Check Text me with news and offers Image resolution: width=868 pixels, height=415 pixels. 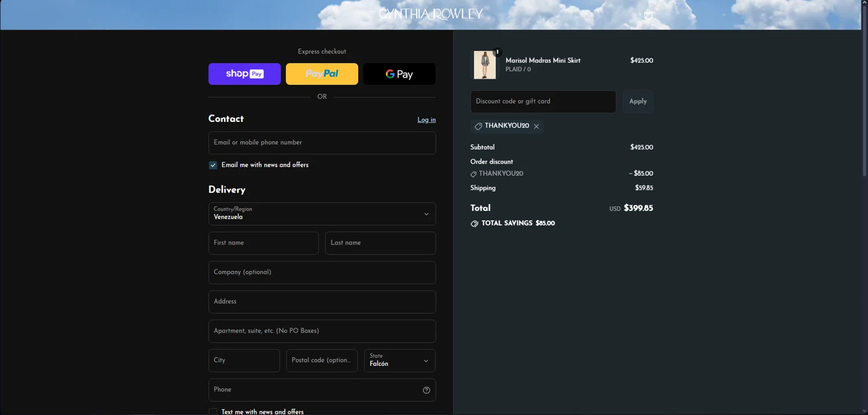click(x=213, y=412)
